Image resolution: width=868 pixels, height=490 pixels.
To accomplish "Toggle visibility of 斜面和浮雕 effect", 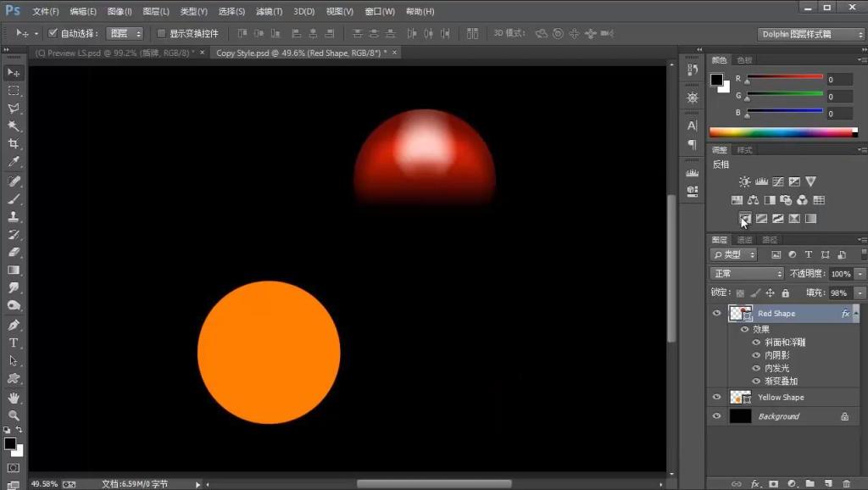I will [756, 342].
